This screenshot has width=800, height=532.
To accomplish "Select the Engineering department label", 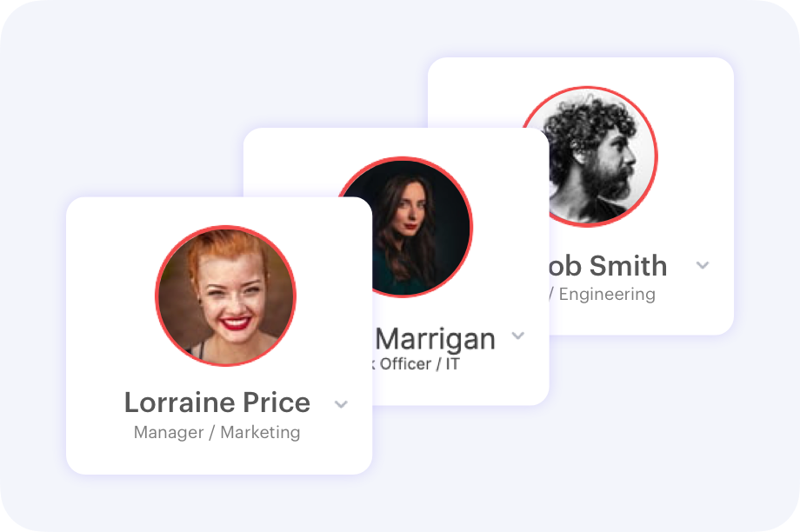I will [x=607, y=295].
